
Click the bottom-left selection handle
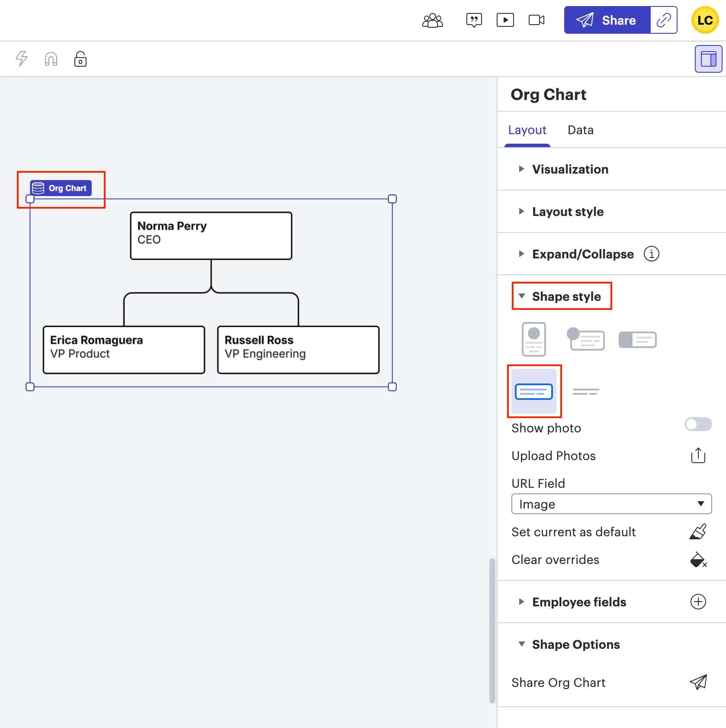click(30, 387)
